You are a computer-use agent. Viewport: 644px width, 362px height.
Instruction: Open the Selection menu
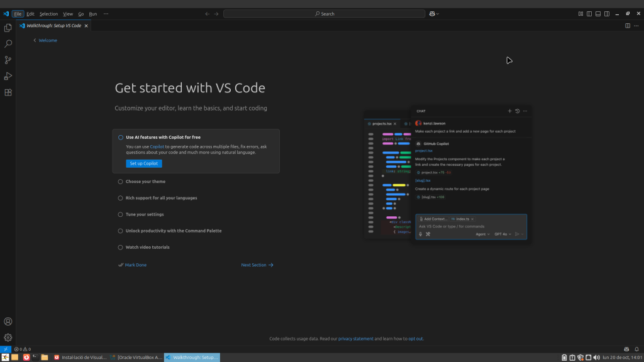tap(48, 13)
